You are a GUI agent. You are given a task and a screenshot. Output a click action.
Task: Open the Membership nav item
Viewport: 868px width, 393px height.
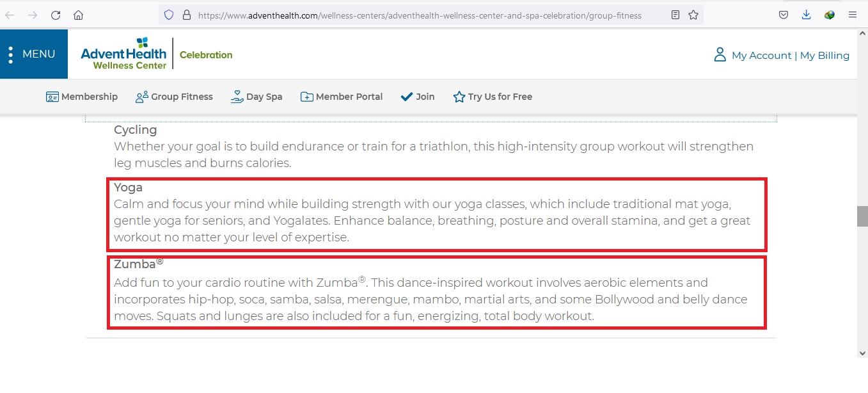[x=82, y=97]
